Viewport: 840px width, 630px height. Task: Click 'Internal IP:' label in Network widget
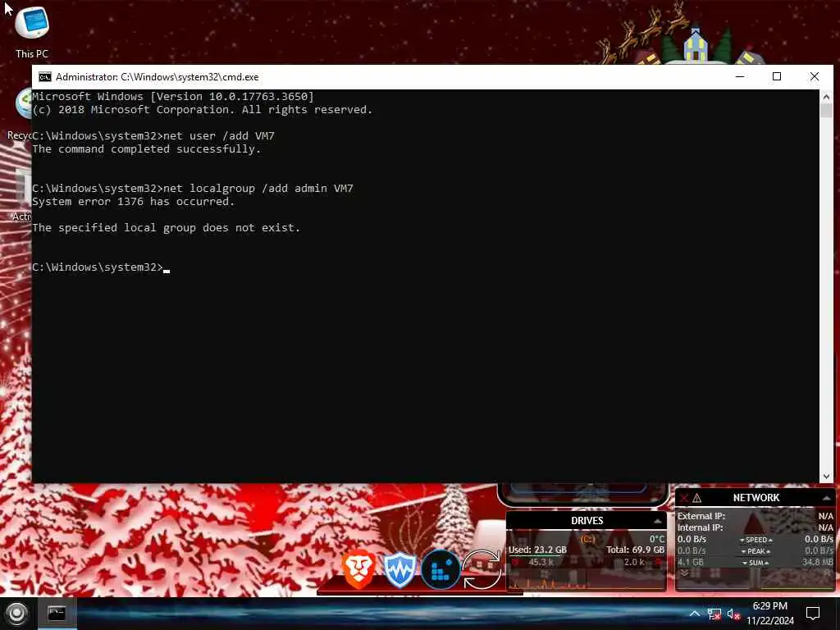(700, 527)
